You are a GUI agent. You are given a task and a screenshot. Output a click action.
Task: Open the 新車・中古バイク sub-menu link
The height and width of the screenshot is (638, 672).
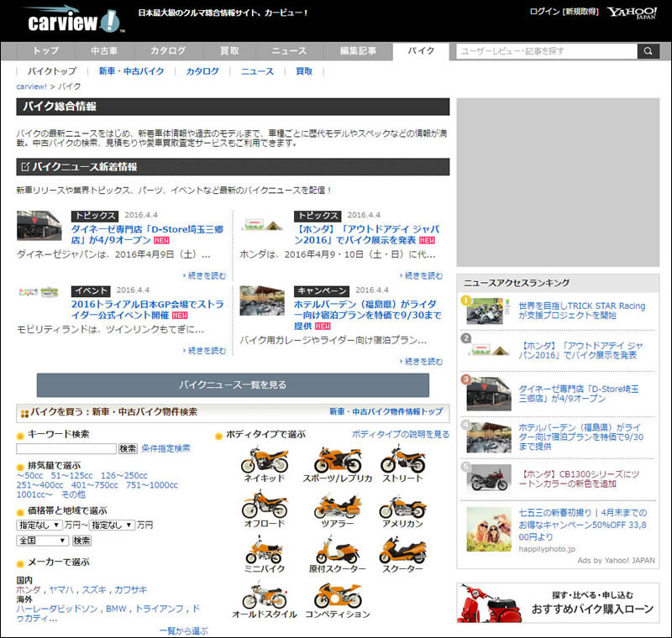[x=131, y=71]
